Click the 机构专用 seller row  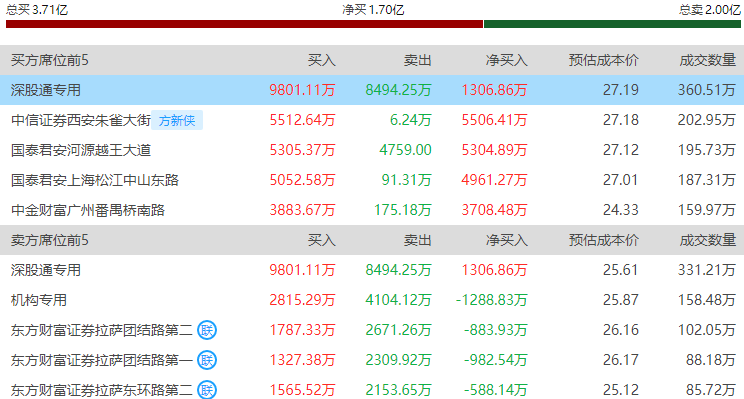point(372,300)
